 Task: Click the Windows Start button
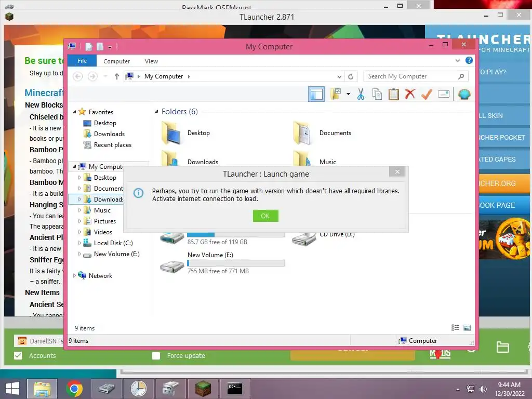tap(12, 389)
